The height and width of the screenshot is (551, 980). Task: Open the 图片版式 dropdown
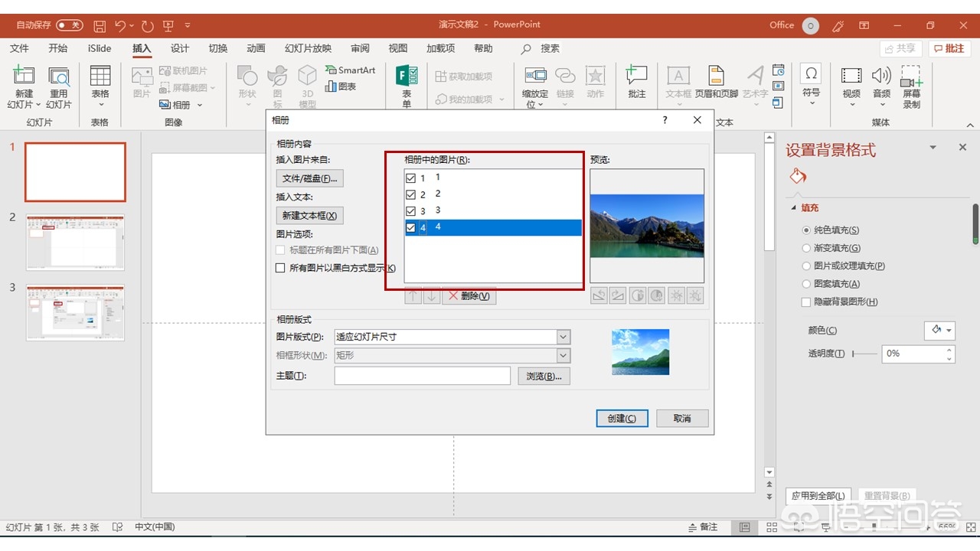563,337
